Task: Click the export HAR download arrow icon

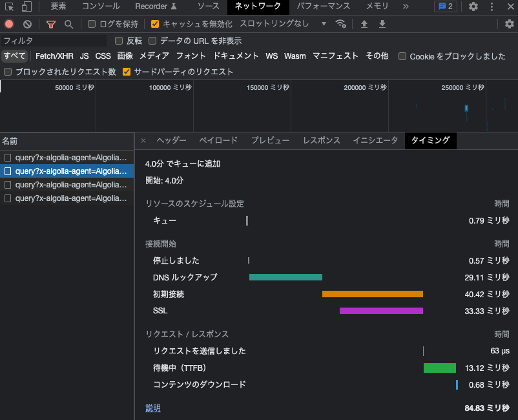Action: pyautogui.click(x=382, y=24)
